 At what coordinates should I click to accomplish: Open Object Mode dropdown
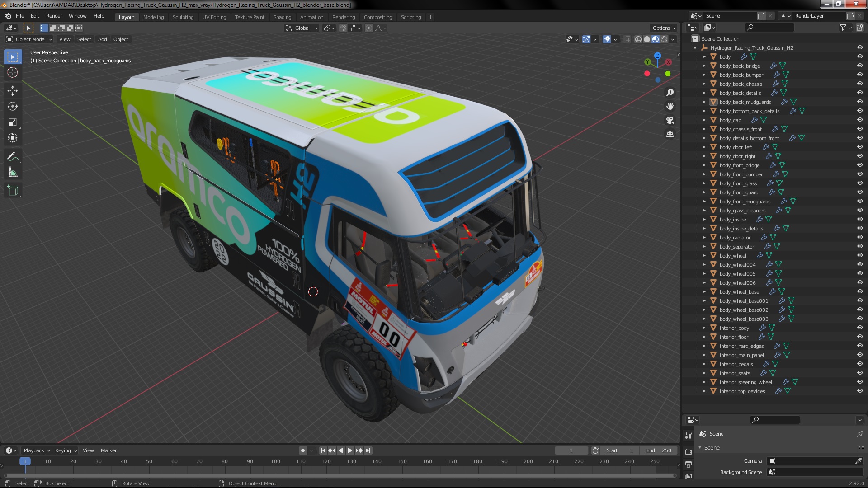pos(29,39)
